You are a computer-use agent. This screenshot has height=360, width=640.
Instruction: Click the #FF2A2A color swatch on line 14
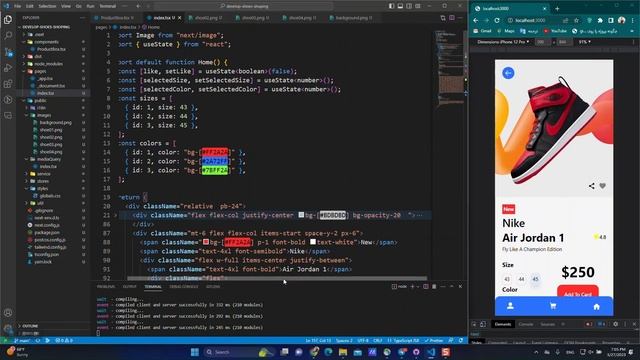215,152
